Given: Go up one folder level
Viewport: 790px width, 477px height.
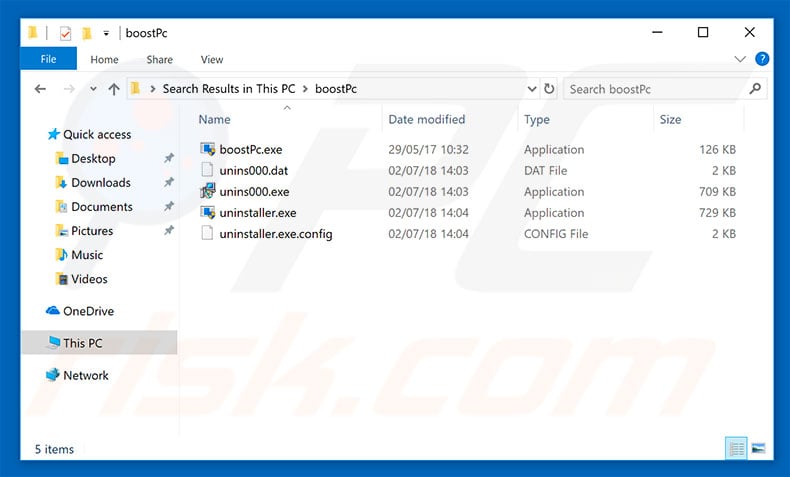Looking at the screenshot, I should 114,89.
